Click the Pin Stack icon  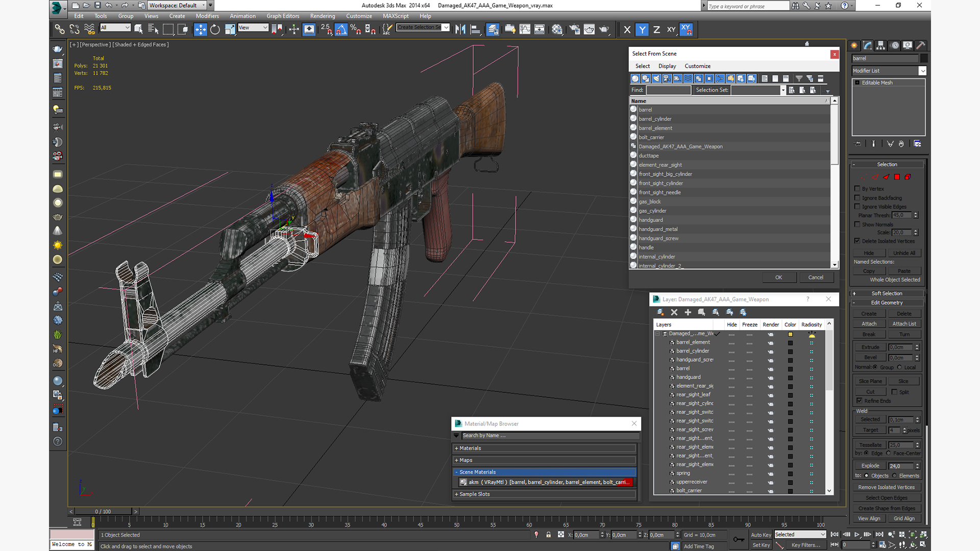pos(857,144)
